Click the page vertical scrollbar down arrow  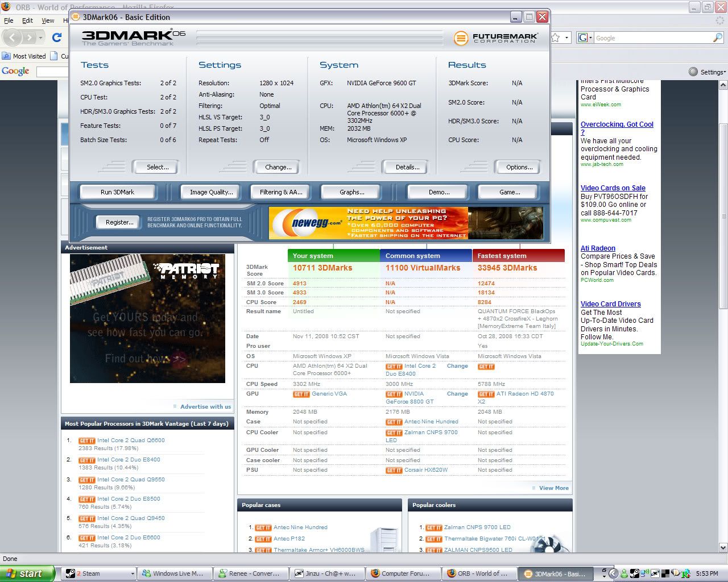point(723,548)
